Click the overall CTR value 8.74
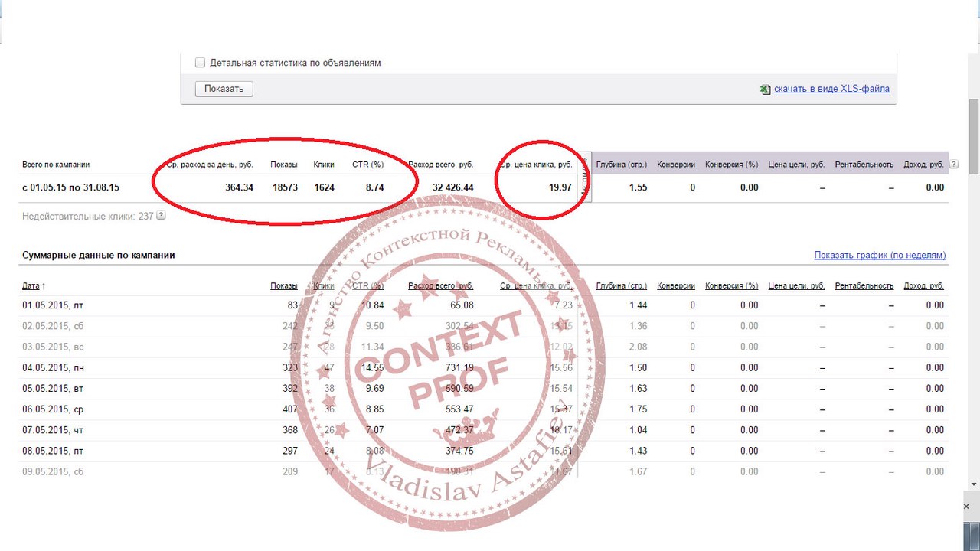Screen dimensions: 980x551 [374, 187]
